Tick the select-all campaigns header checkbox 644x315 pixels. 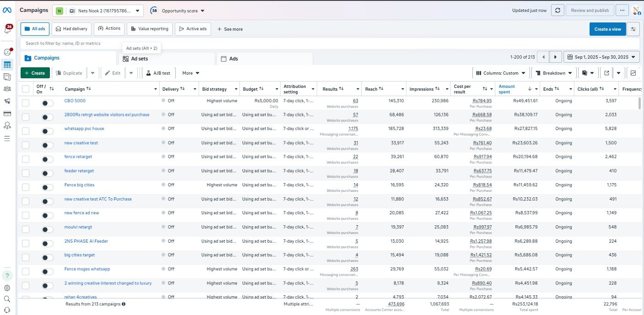pyautogui.click(x=26, y=89)
